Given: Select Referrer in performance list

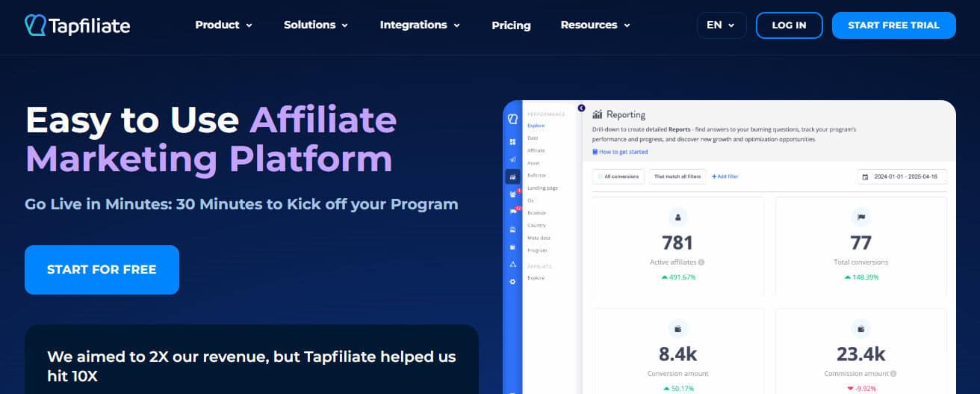Looking at the screenshot, I should pos(536,176).
